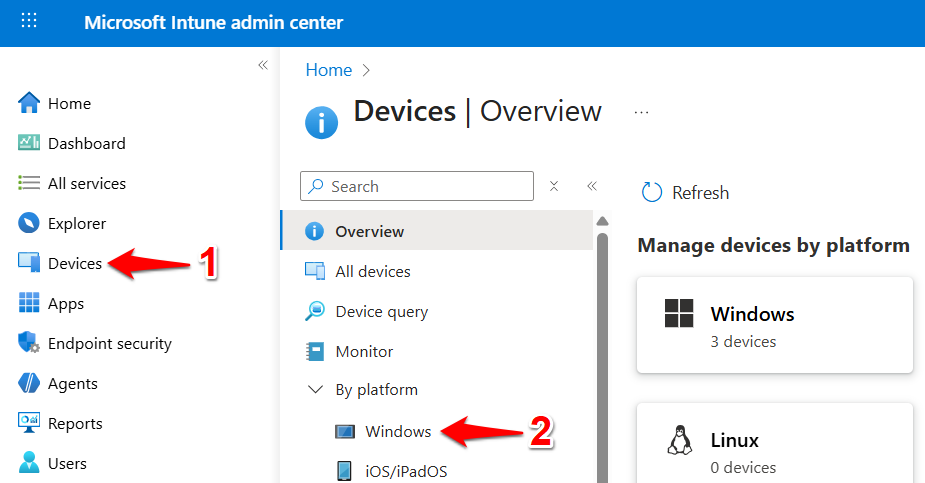Click the large blue info icon beside Devices title

coord(322,123)
